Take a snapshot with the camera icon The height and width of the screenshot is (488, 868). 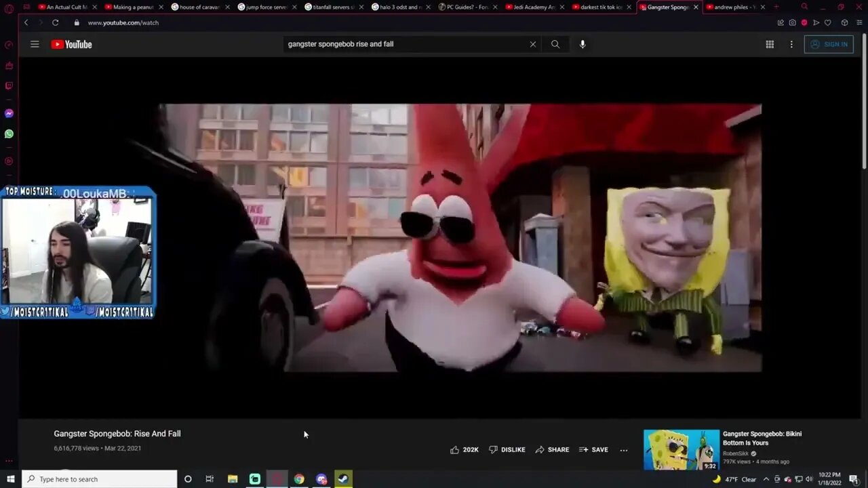click(x=792, y=22)
